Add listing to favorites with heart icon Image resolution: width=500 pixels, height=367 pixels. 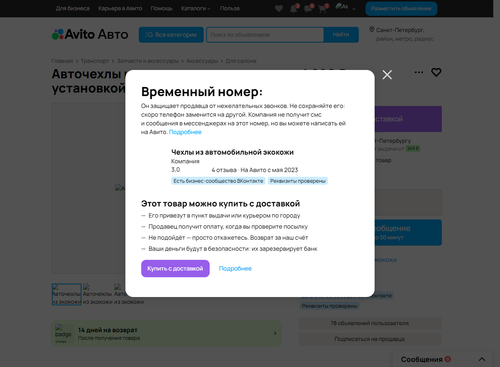point(436,72)
